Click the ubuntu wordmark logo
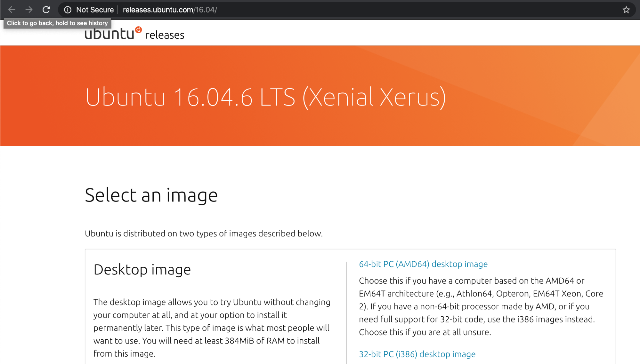 109,34
